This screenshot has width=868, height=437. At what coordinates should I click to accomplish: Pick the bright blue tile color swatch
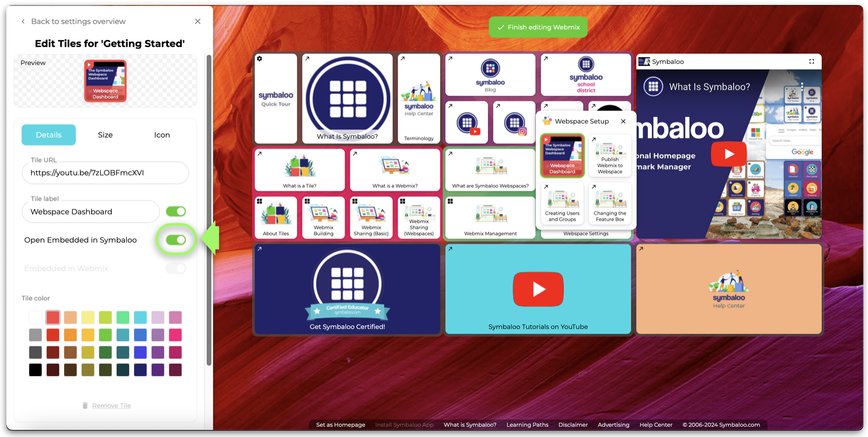tap(140, 353)
